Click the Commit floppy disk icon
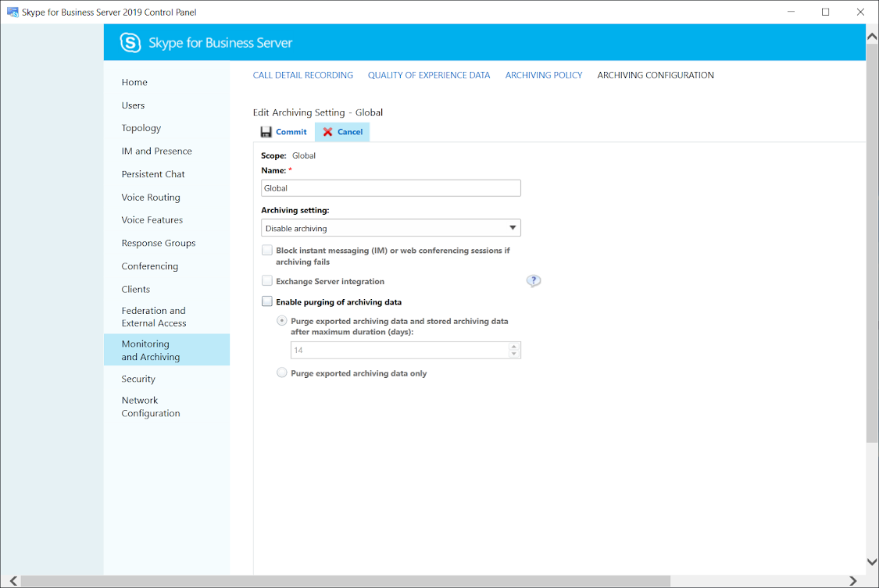This screenshot has height=588, width=879. pos(266,132)
